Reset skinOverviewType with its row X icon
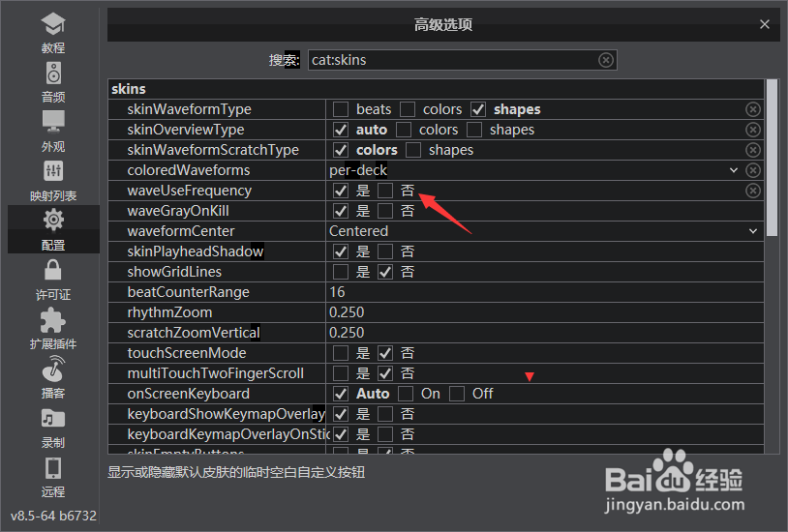This screenshot has width=788, height=532. [752, 130]
